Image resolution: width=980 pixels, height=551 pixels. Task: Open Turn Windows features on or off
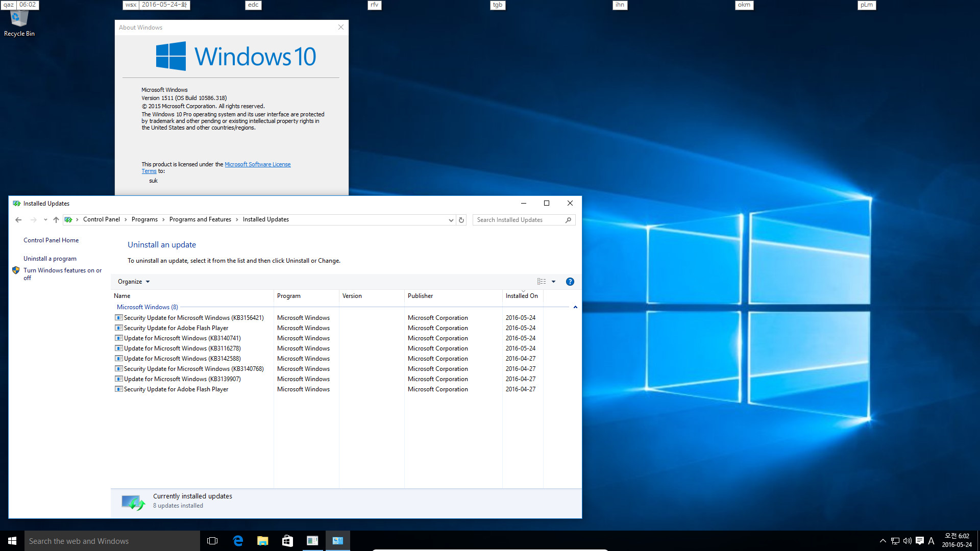coord(62,274)
